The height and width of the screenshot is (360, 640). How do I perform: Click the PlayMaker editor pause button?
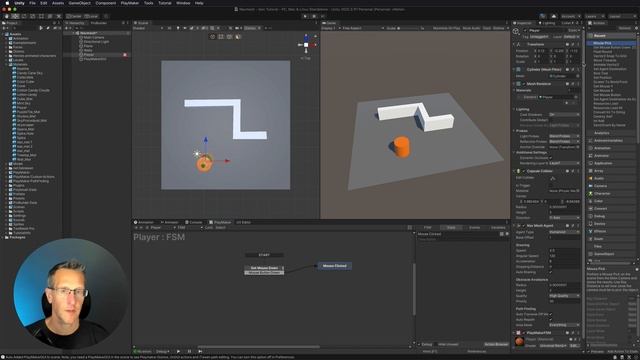[x=189, y=351]
